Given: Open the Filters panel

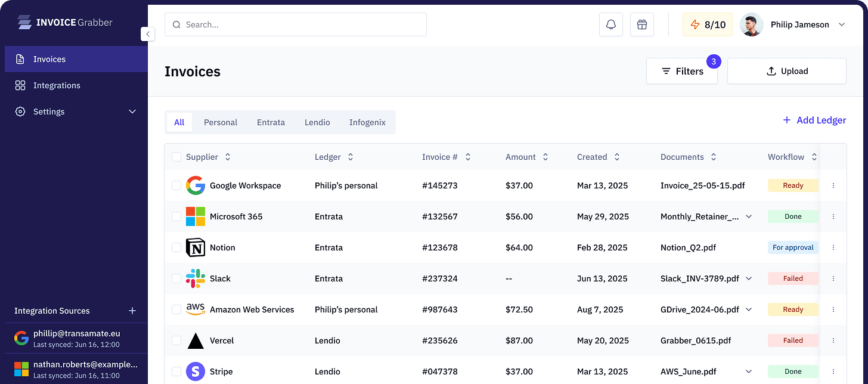Looking at the screenshot, I should click(x=682, y=71).
